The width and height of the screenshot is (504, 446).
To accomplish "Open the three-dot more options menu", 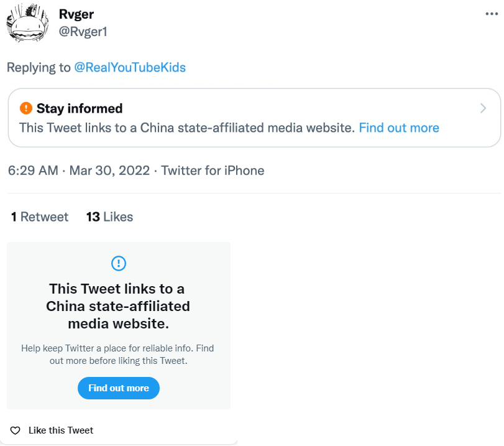I will (x=492, y=14).
